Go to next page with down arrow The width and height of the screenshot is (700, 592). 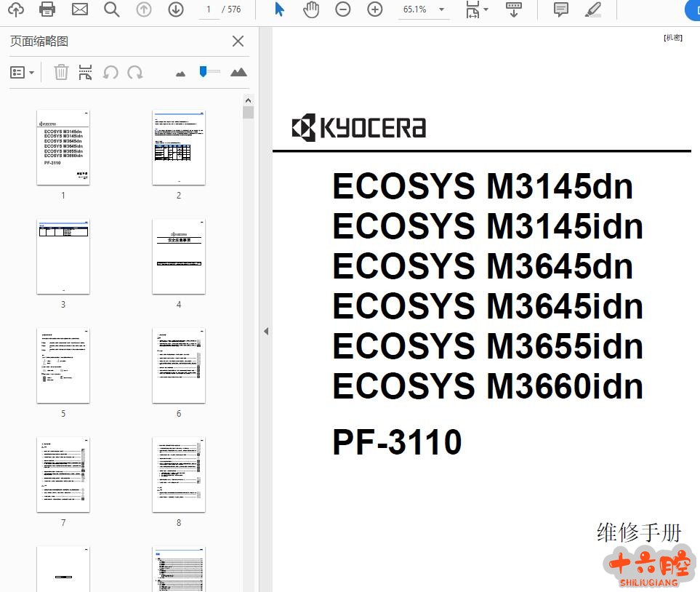[175, 9]
